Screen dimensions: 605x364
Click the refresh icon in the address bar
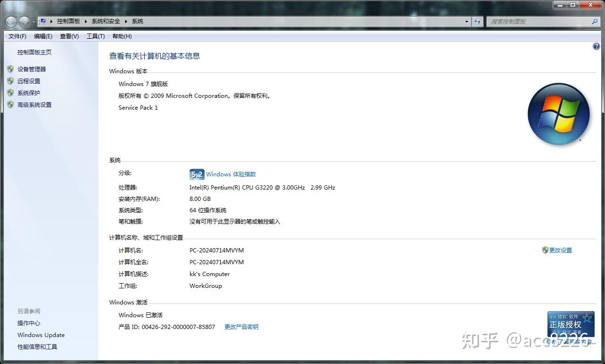tap(477, 21)
